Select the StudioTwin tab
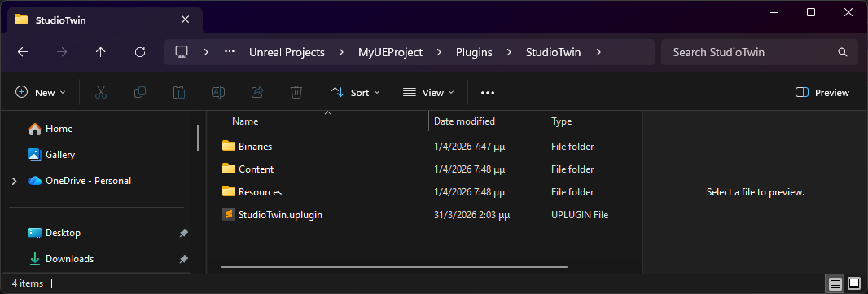The width and height of the screenshot is (868, 294). pos(104,20)
